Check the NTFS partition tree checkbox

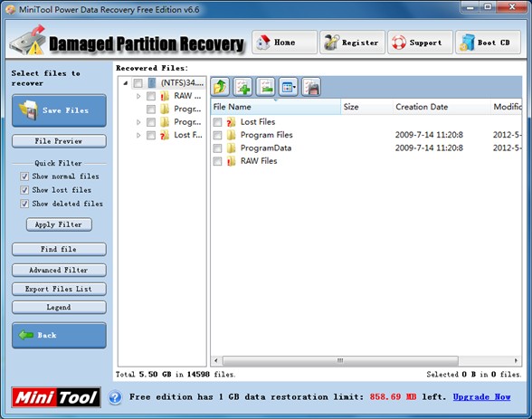point(138,83)
